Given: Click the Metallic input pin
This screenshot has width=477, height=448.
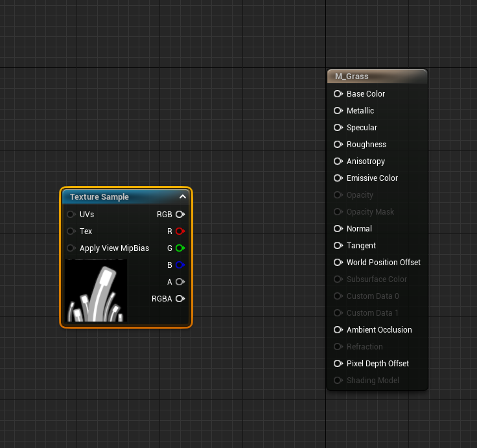Looking at the screenshot, I should point(338,110).
